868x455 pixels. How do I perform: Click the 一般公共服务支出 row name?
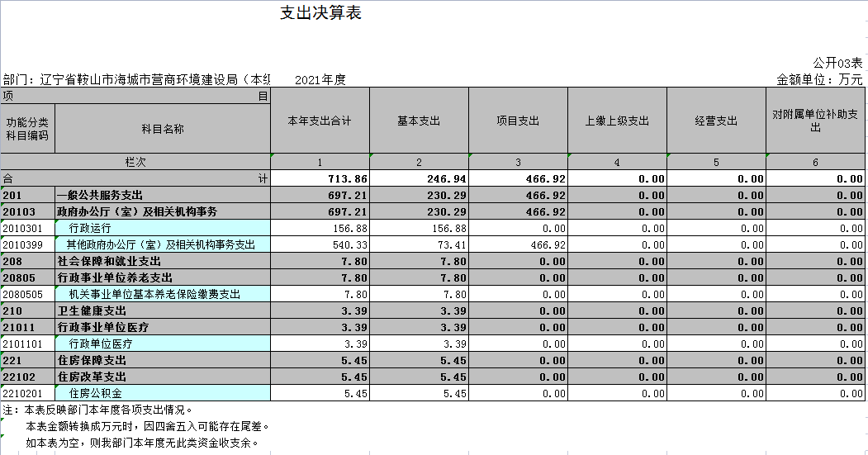(163, 195)
